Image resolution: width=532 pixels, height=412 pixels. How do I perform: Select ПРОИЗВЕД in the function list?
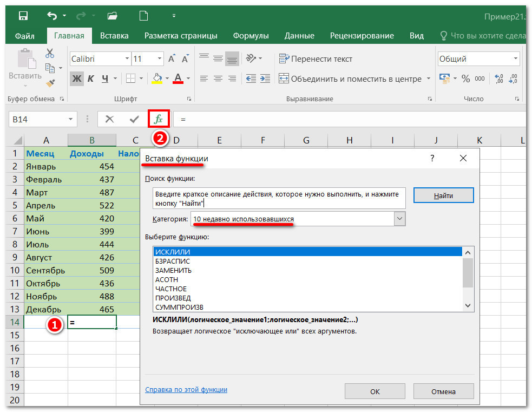pos(173,298)
